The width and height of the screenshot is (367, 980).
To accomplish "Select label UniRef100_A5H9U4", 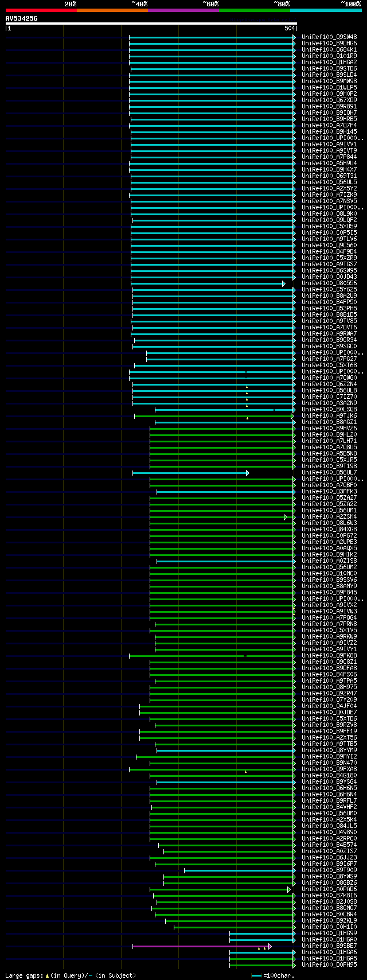I will coord(329,164).
